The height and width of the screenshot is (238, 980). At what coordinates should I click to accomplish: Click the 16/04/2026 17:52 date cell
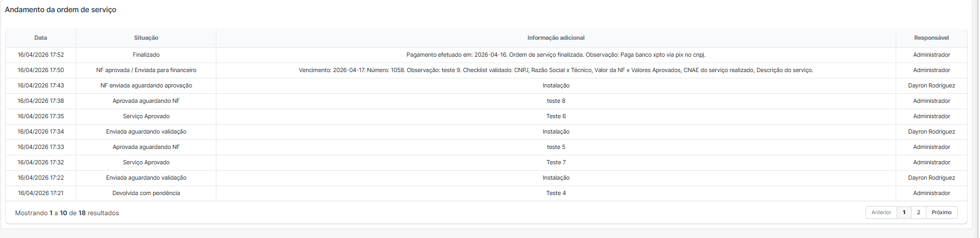pyautogui.click(x=41, y=55)
